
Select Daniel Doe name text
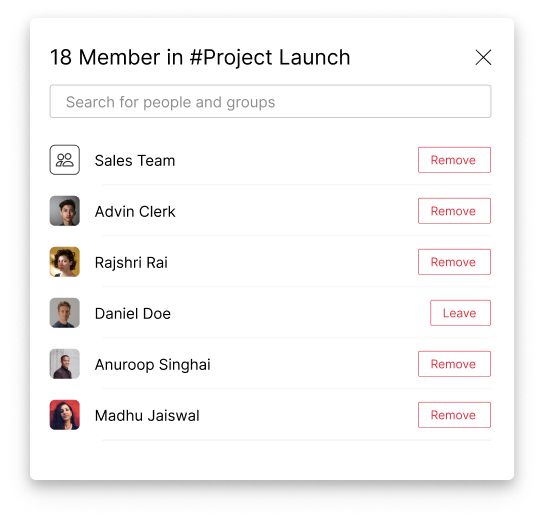(133, 313)
